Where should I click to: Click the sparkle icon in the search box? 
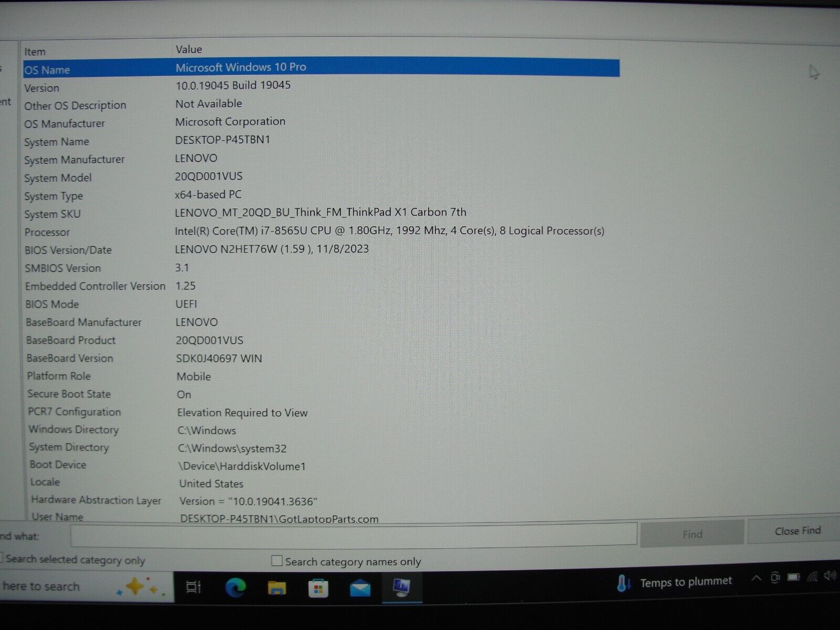coord(141,587)
